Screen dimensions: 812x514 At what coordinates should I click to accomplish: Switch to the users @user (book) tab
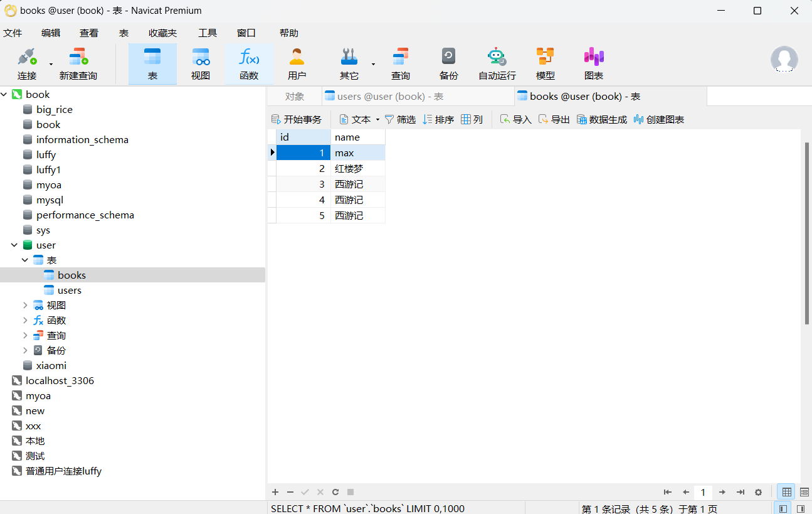[418, 97]
